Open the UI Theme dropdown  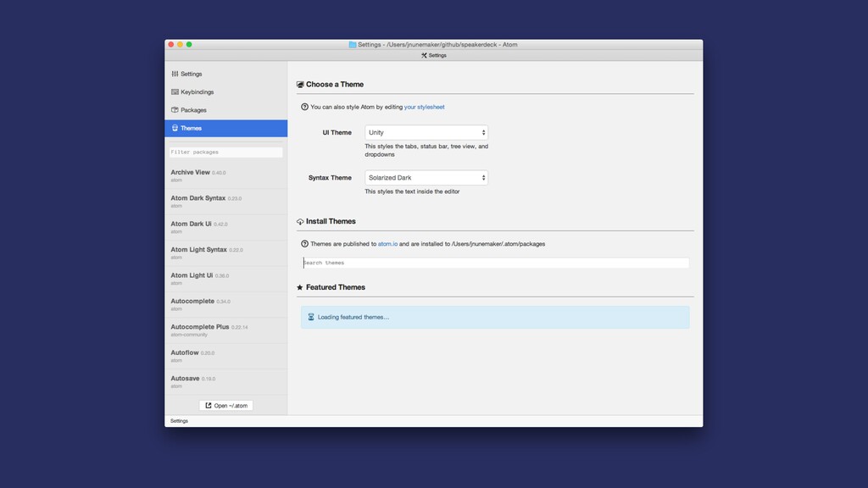pos(426,132)
